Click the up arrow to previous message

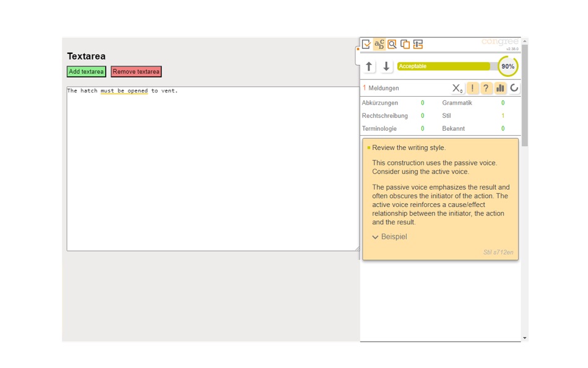point(369,66)
